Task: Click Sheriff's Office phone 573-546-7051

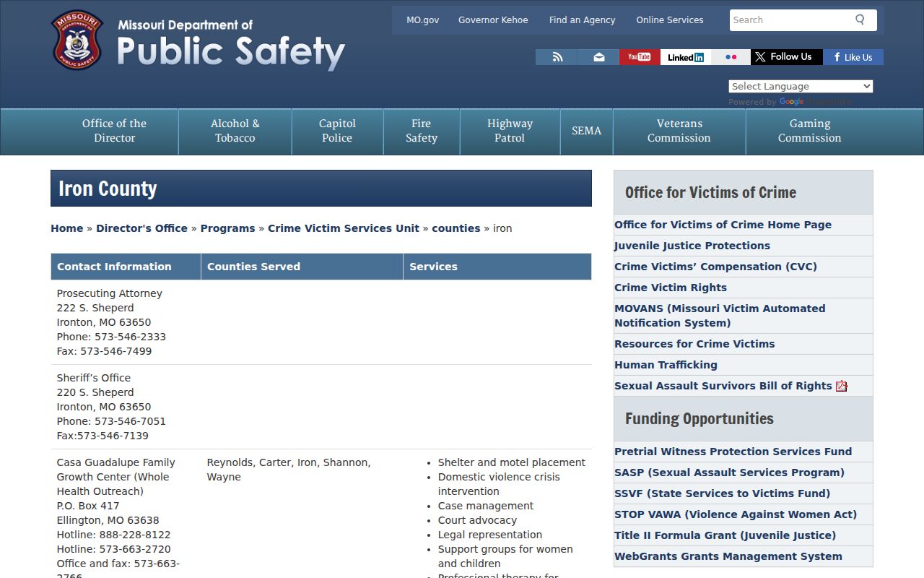Action: [x=111, y=421]
